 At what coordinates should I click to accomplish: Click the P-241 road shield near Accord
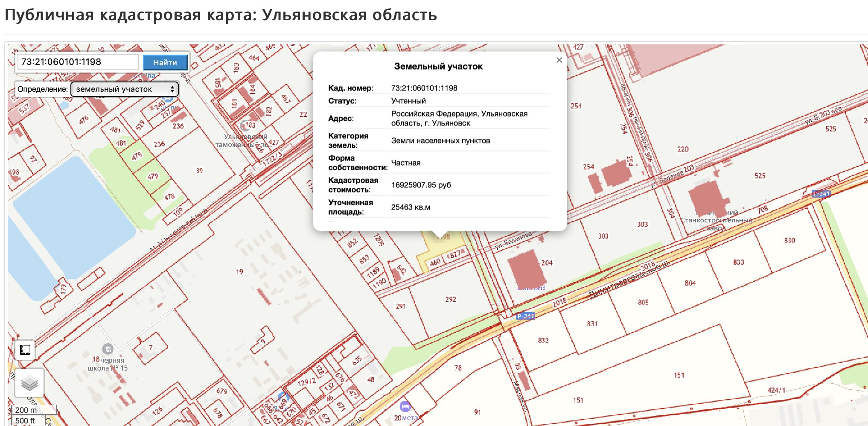pos(525,316)
